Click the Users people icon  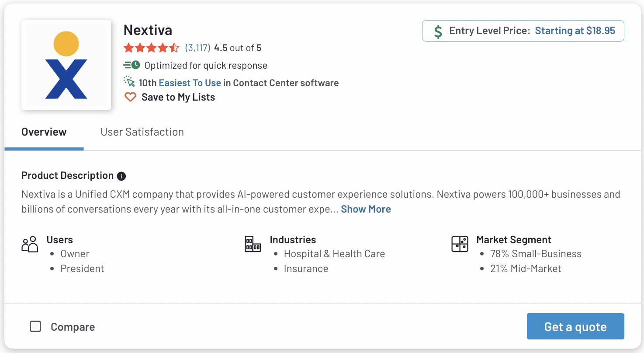coord(30,245)
